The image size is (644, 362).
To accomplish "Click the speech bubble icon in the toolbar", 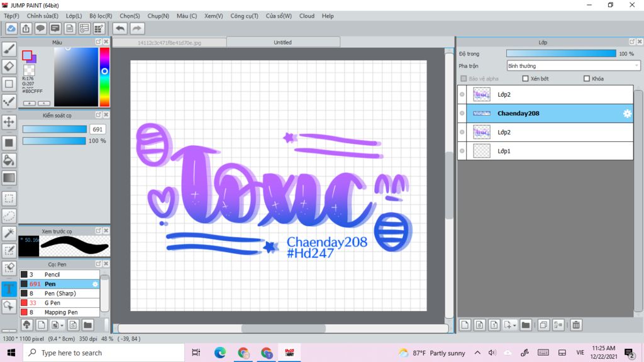I will point(40,28).
